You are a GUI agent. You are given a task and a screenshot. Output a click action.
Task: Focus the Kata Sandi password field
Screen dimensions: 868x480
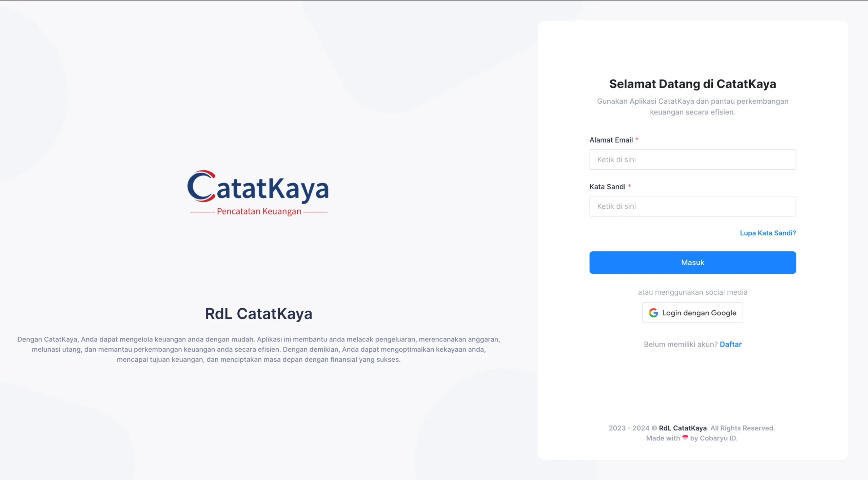click(692, 206)
